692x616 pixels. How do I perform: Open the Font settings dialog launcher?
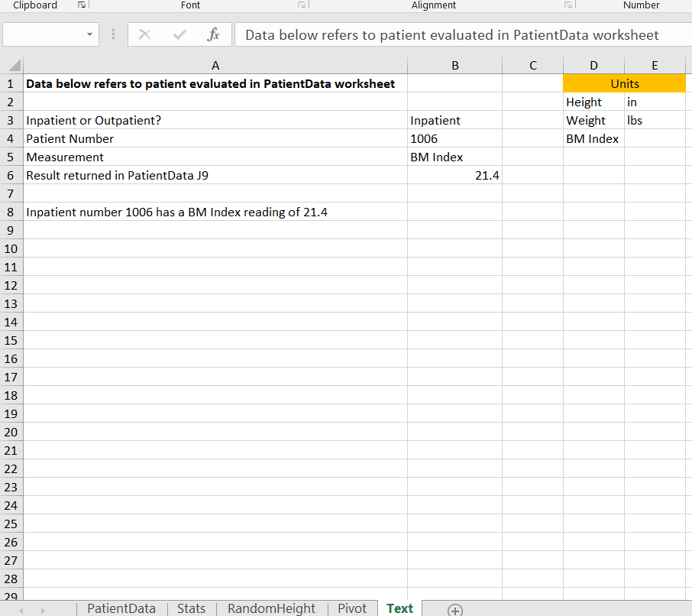click(302, 5)
